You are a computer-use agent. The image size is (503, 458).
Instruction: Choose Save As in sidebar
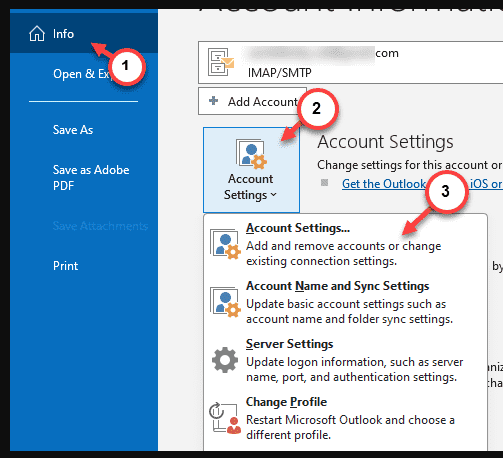[73, 130]
